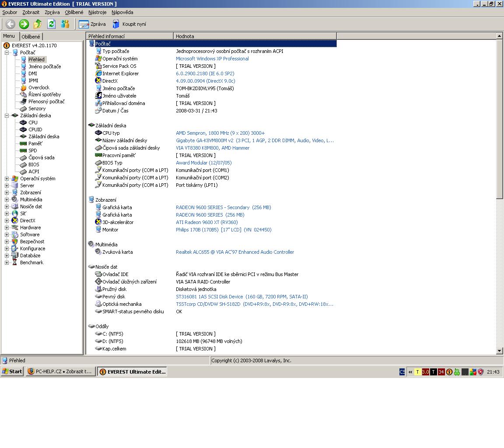The image size is (504, 448).
Task: Select the IPMI tree item
Action: (x=33, y=80)
